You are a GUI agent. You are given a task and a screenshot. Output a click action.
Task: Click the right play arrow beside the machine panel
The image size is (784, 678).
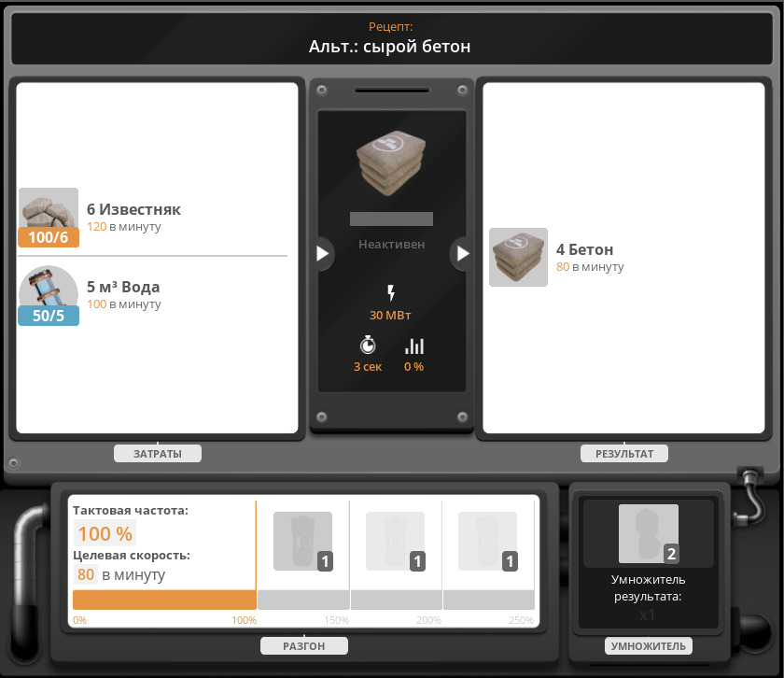pos(462,254)
